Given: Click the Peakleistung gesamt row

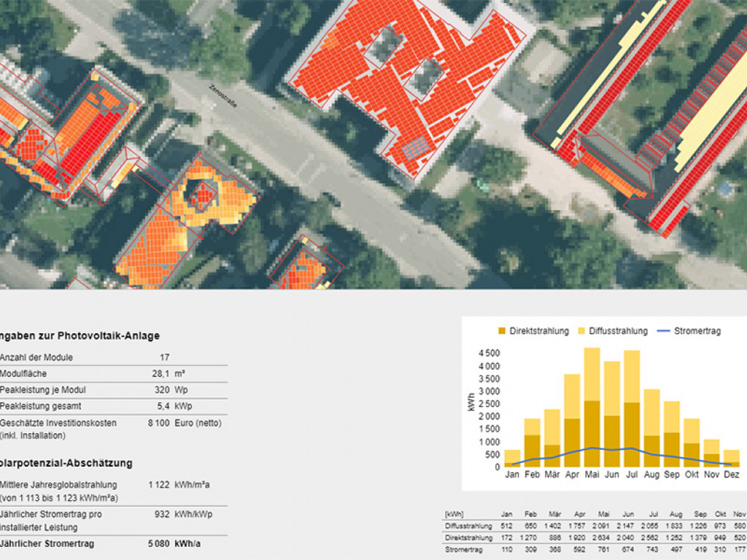Looking at the screenshot, I should [109, 406].
